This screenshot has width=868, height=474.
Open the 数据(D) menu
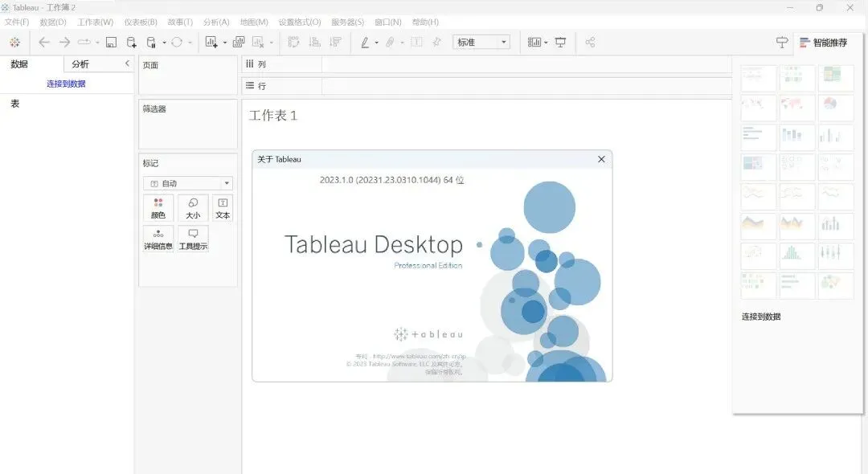pyautogui.click(x=53, y=22)
